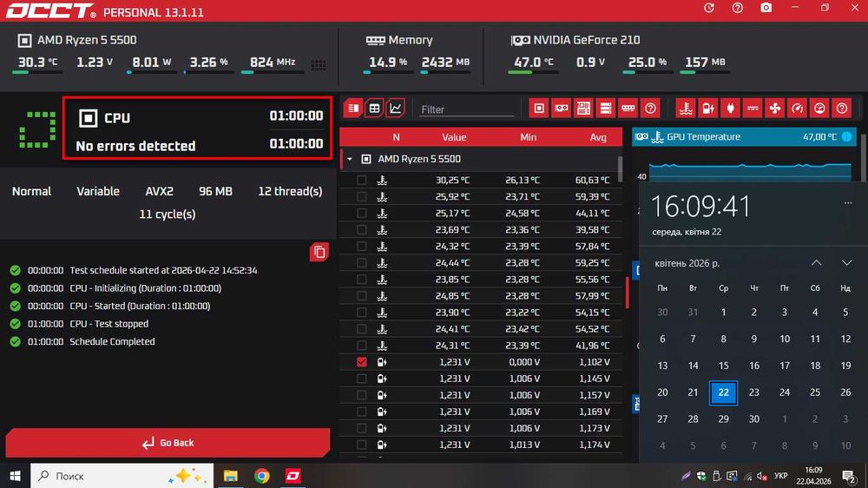Switch the УКР keyboard language indicator
Image resolution: width=868 pixels, height=488 pixels.
tap(780, 476)
